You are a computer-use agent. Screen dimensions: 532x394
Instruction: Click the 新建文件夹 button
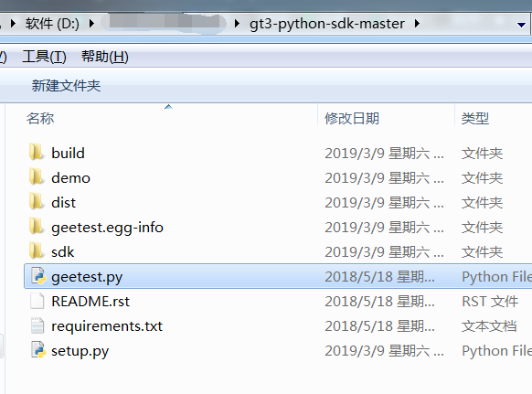click(66, 86)
